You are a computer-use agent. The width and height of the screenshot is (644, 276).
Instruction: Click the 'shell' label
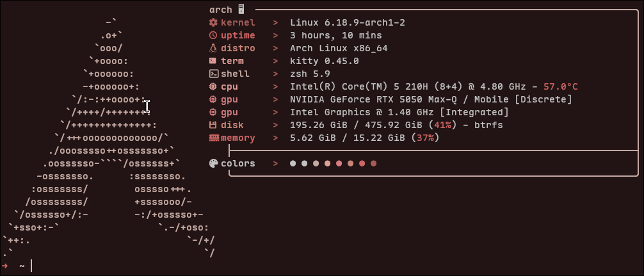point(235,74)
